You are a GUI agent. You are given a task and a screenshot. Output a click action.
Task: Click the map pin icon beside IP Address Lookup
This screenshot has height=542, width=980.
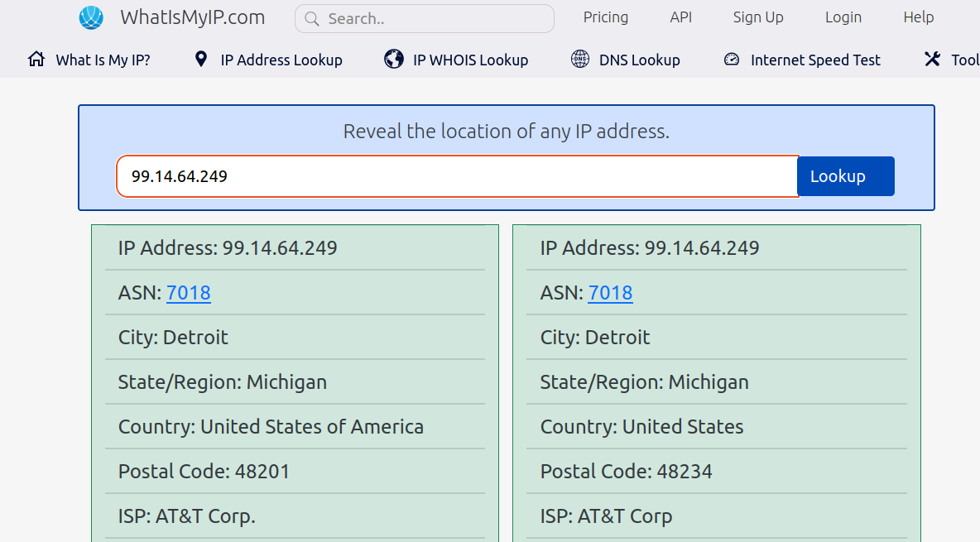coord(200,60)
